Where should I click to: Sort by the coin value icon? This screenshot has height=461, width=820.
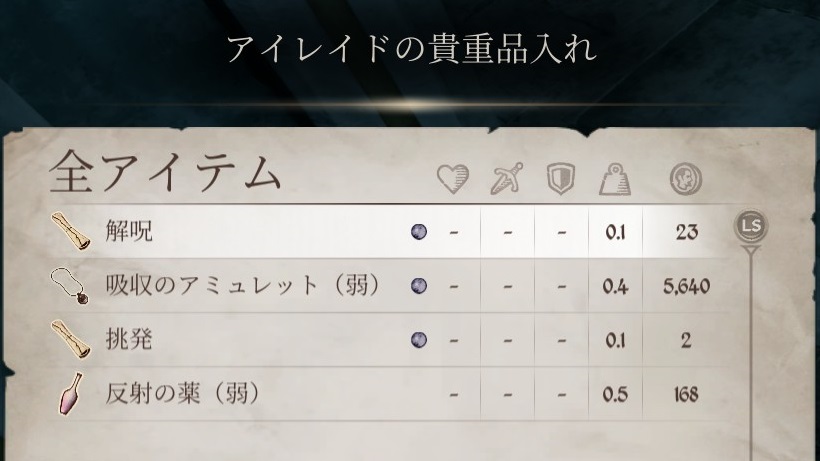pos(686,179)
